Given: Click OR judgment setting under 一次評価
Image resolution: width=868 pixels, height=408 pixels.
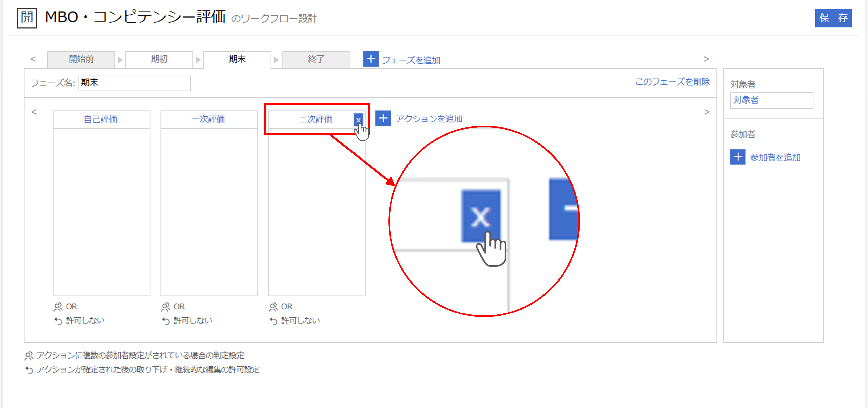Looking at the screenshot, I should click(179, 307).
